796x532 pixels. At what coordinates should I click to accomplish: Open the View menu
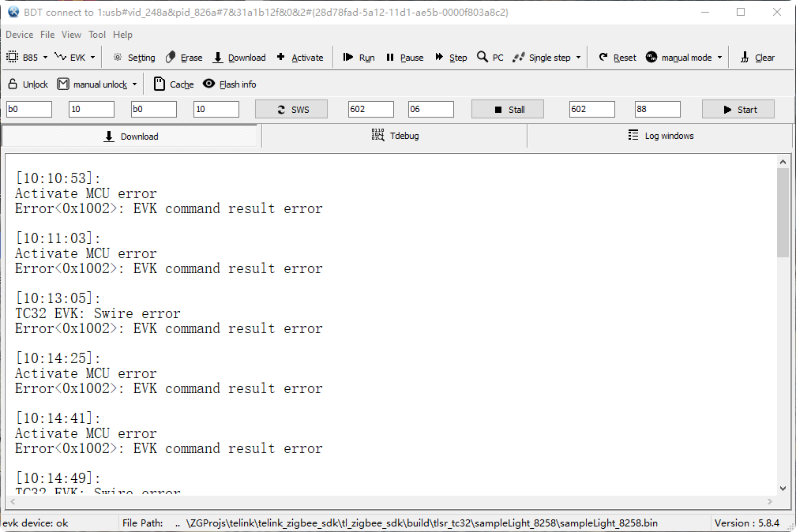click(x=71, y=35)
